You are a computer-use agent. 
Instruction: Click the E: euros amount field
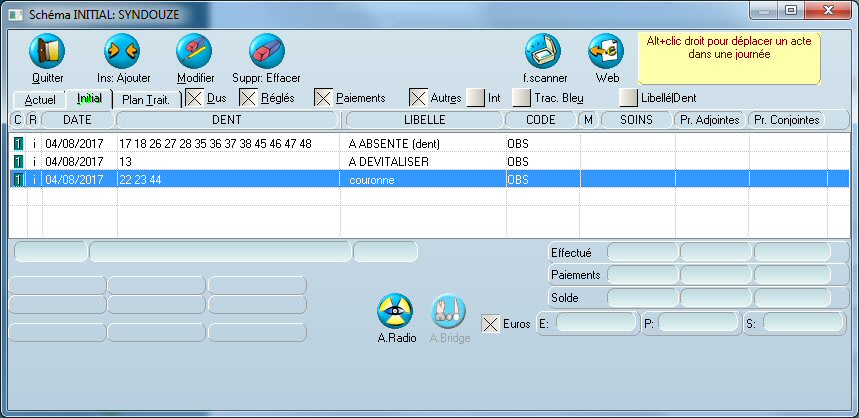pyautogui.click(x=597, y=323)
